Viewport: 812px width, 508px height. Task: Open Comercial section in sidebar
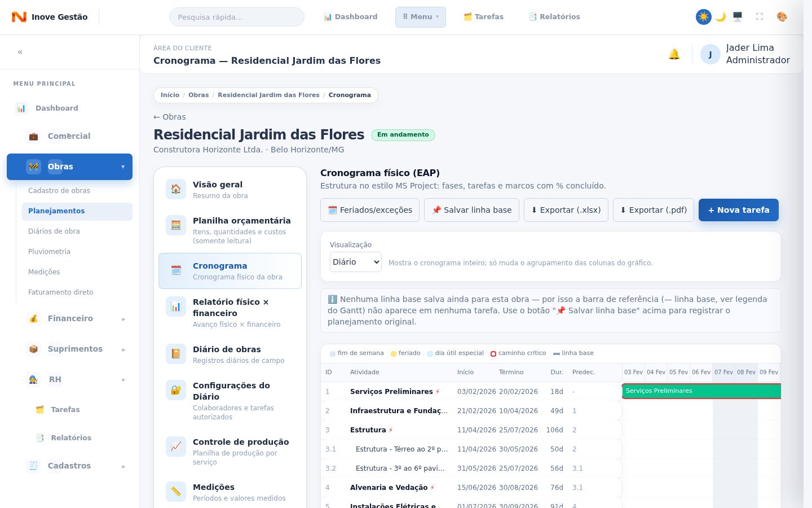(69, 136)
